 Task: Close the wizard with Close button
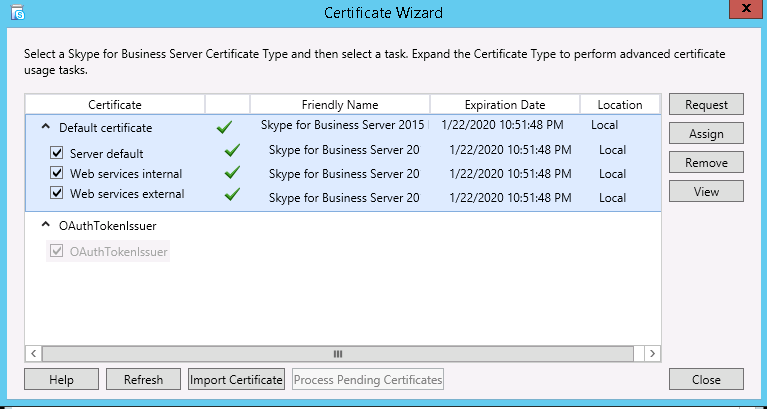[706, 379]
